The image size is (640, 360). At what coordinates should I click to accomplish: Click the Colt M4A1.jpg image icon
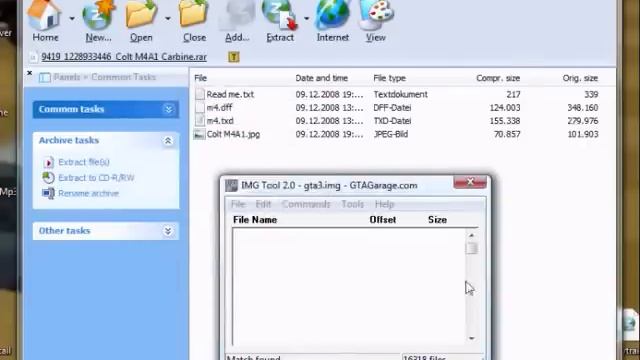199,134
